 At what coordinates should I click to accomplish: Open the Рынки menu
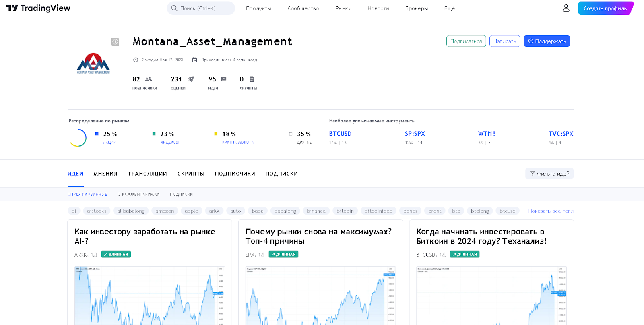[343, 8]
